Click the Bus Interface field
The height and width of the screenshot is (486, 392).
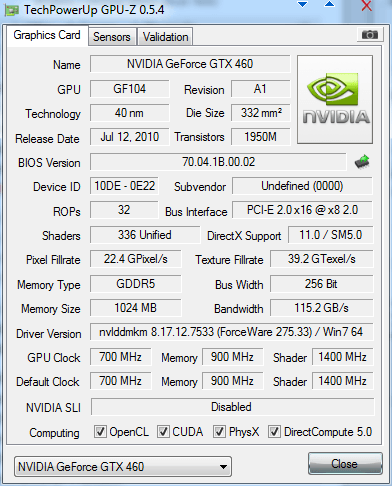coord(302,210)
